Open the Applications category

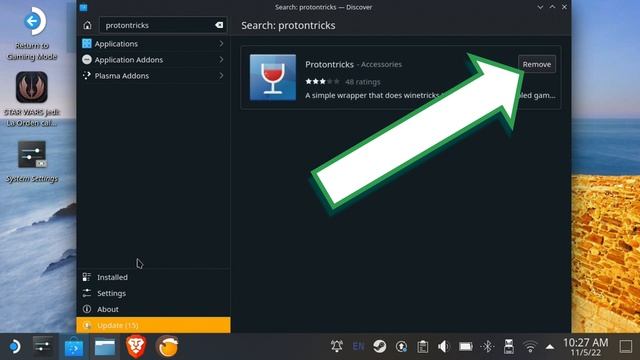tap(153, 44)
